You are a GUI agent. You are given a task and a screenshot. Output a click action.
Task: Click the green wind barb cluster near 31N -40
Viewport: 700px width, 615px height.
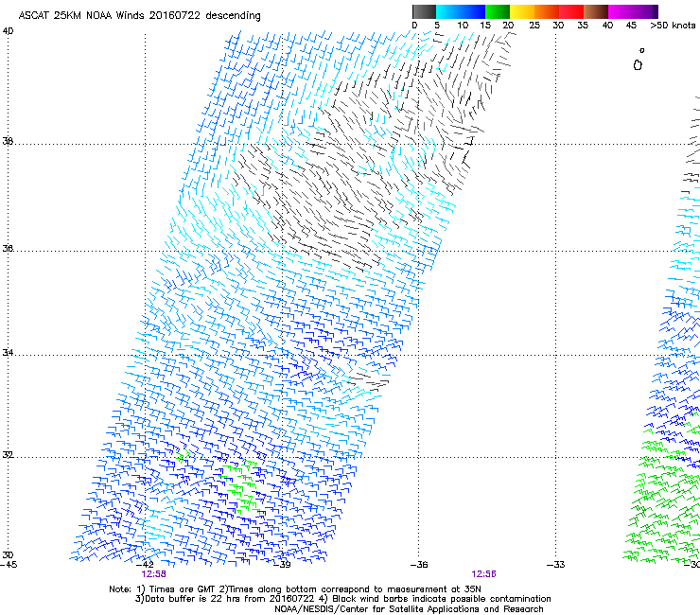tap(240, 487)
